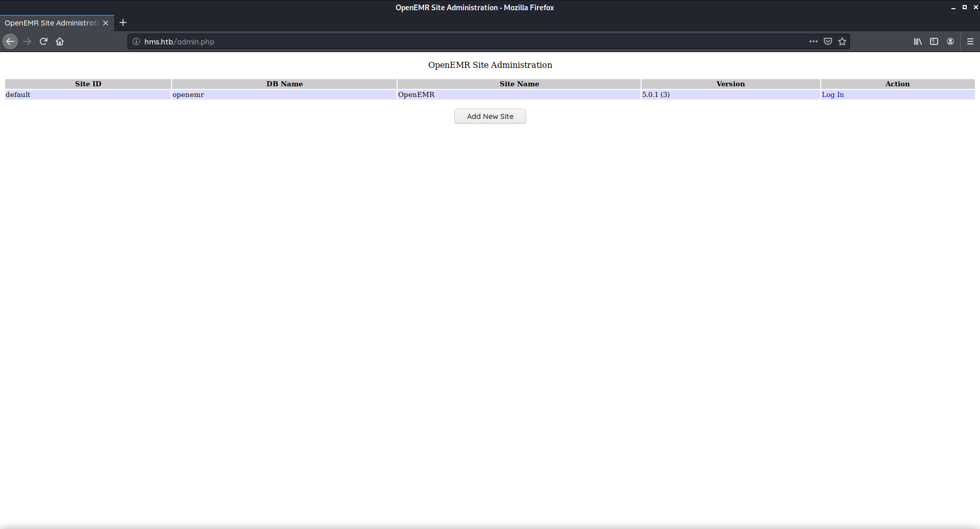The width and height of the screenshot is (980, 529).
Task: View page info via the circled-i icon
Action: tap(136, 41)
